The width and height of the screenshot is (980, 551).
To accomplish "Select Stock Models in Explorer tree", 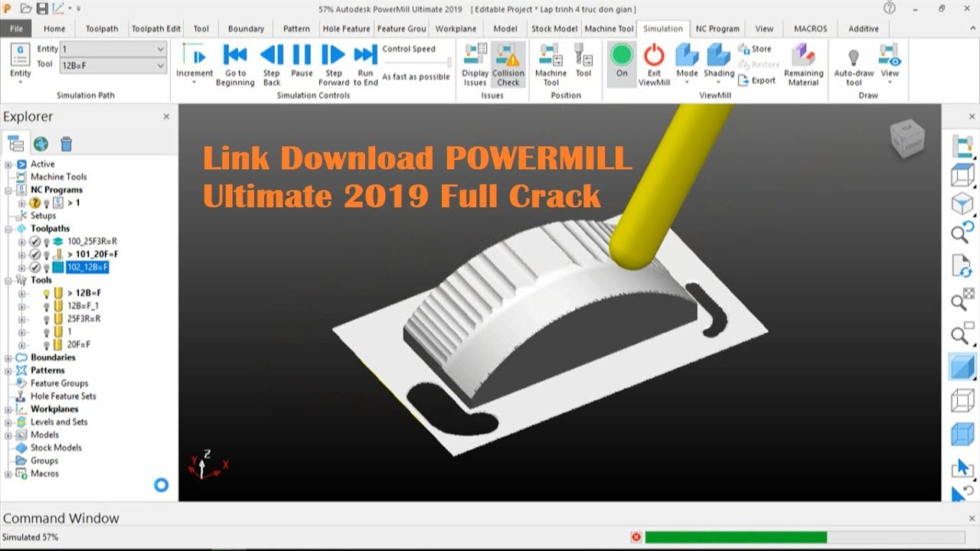I will point(56,448).
